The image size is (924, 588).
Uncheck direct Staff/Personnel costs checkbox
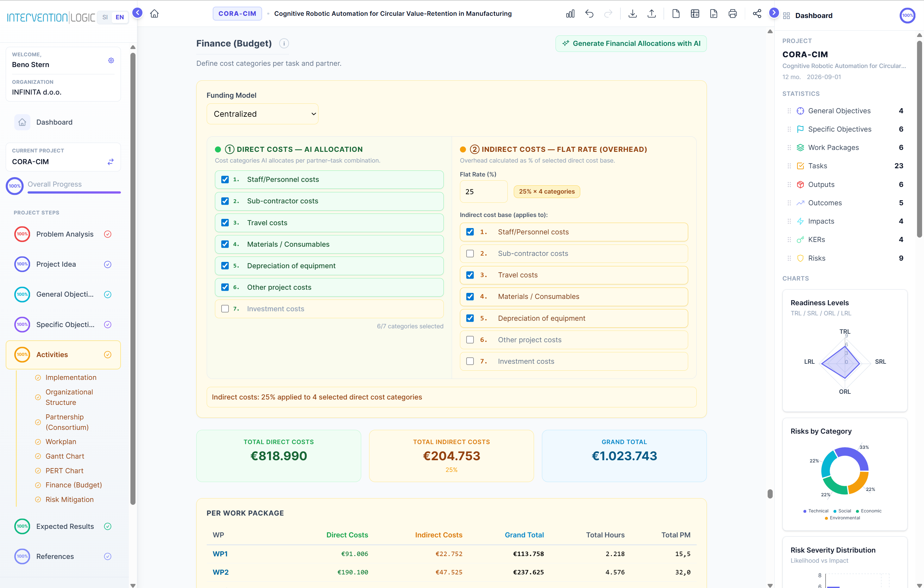[x=225, y=179]
